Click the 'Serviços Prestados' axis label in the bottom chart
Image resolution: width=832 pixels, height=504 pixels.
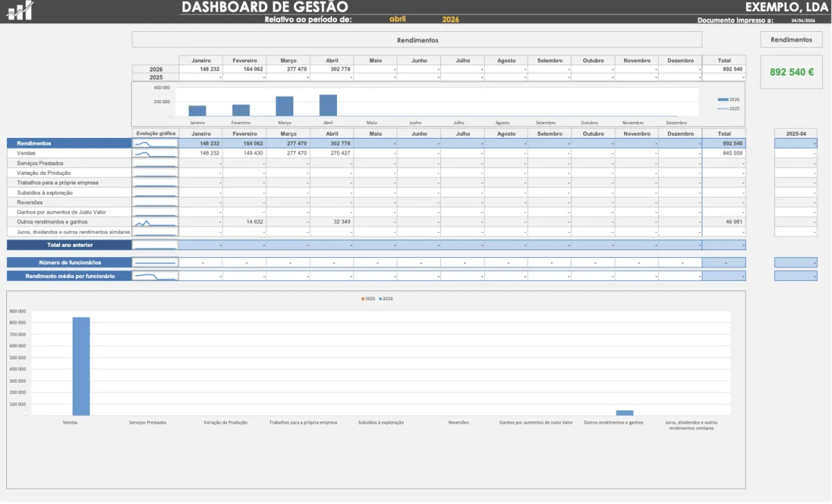click(148, 422)
